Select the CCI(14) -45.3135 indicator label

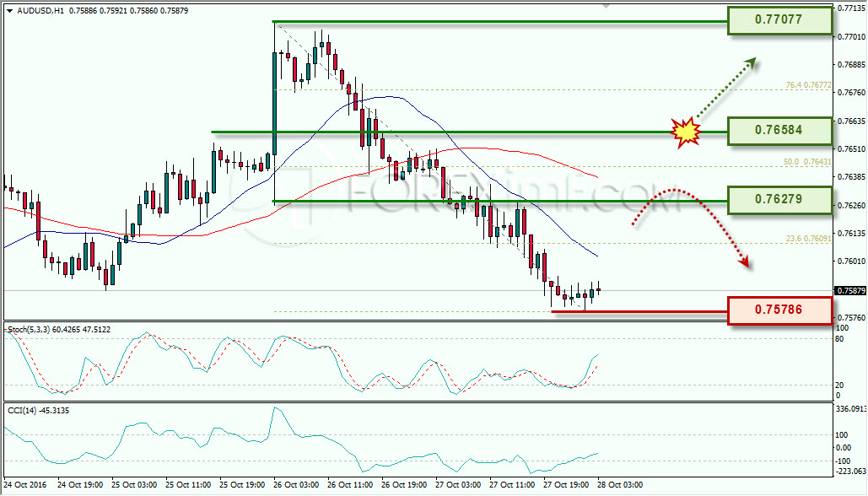point(38,410)
